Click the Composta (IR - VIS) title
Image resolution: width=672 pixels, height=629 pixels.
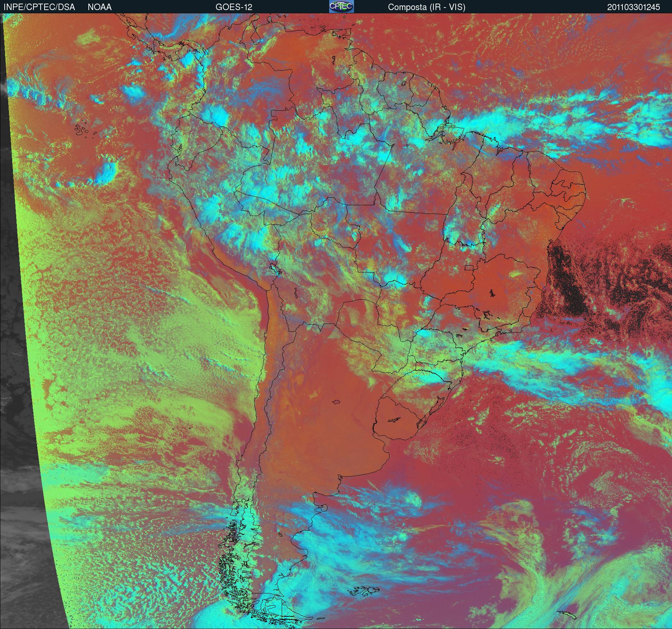point(427,7)
